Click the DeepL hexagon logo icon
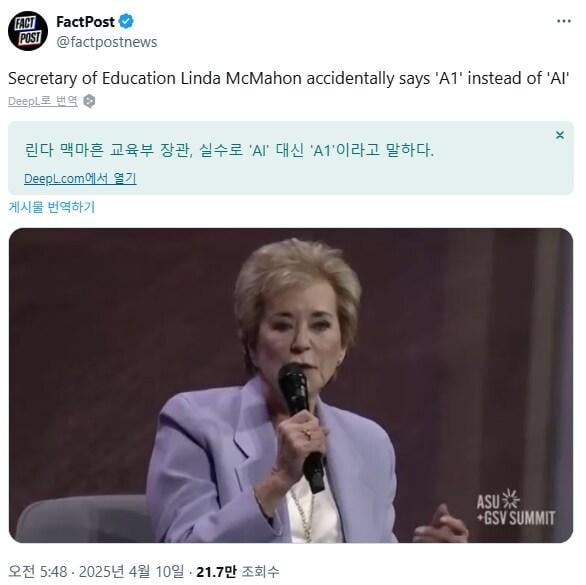This screenshot has width=586, height=585. pos(89,101)
